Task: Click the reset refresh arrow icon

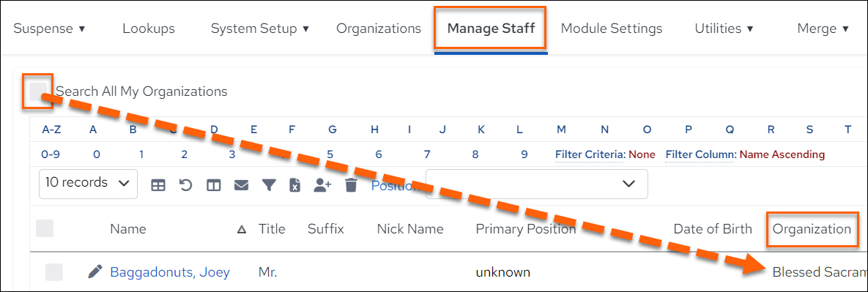Action: tap(186, 186)
